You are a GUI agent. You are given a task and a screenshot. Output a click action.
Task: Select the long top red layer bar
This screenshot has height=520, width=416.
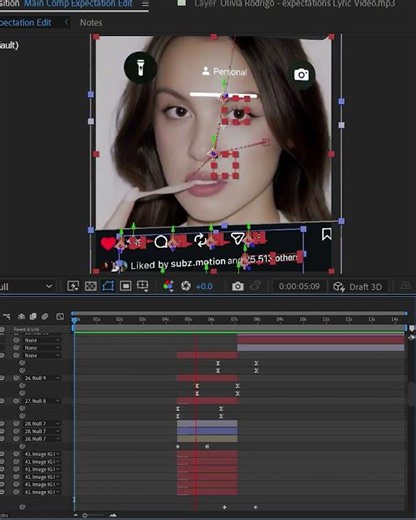click(321, 340)
